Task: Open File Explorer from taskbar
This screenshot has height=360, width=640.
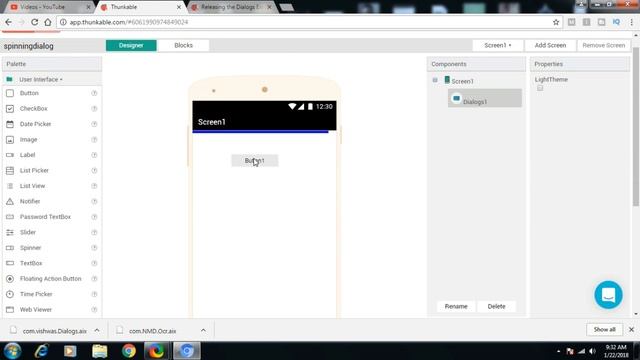Action: coord(99,351)
